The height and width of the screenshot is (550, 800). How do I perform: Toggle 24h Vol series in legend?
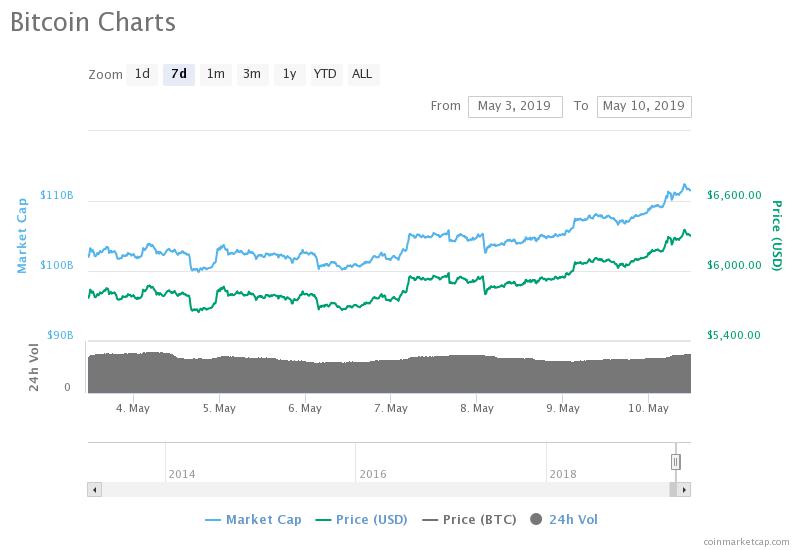(564, 519)
